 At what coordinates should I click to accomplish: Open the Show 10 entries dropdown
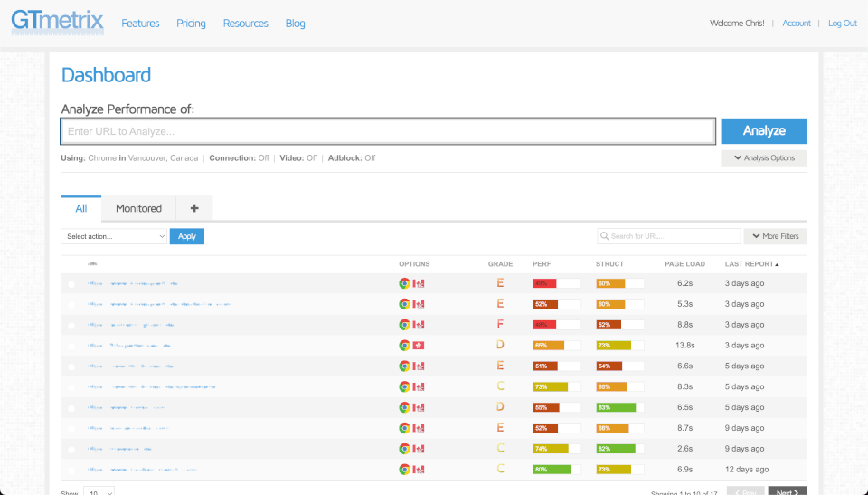pyautogui.click(x=99, y=491)
